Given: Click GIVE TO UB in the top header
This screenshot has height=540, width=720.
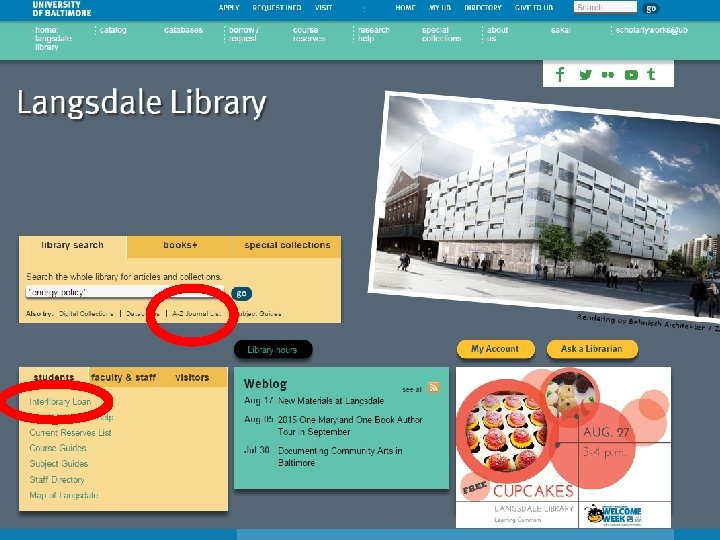Looking at the screenshot, I should click(534, 8).
